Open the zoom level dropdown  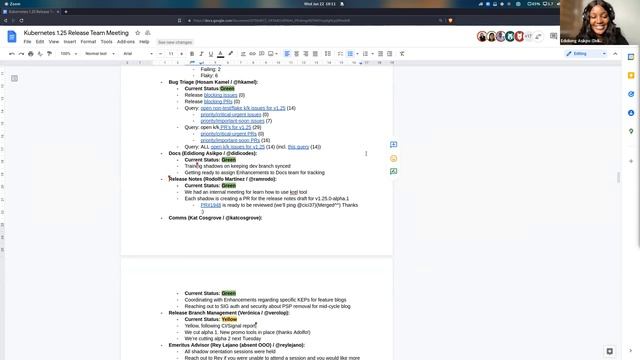tap(69, 54)
